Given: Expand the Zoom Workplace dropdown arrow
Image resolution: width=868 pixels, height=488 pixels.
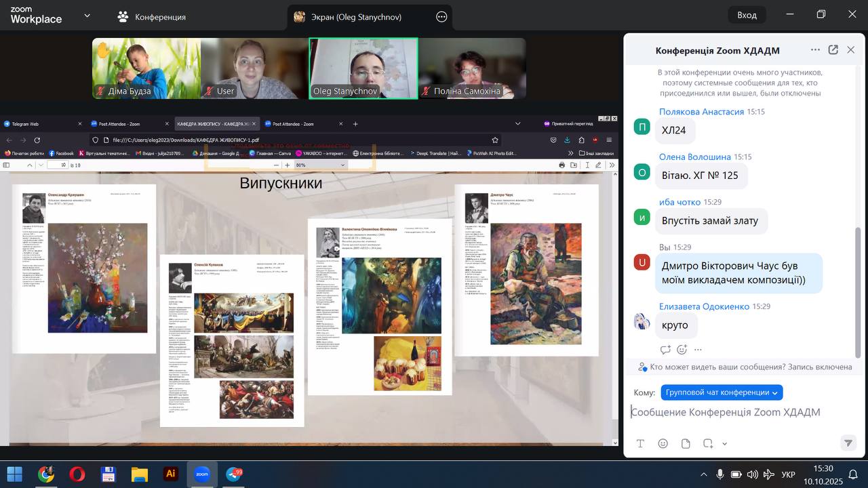Looking at the screenshot, I should coord(87,16).
